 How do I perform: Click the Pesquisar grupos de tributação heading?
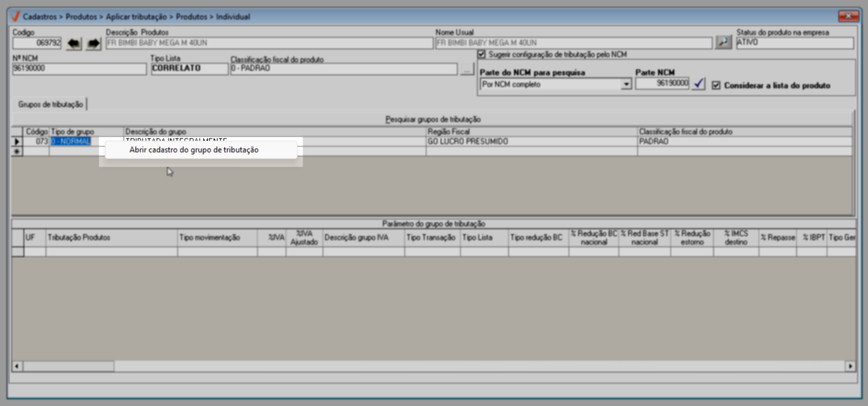tap(433, 119)
